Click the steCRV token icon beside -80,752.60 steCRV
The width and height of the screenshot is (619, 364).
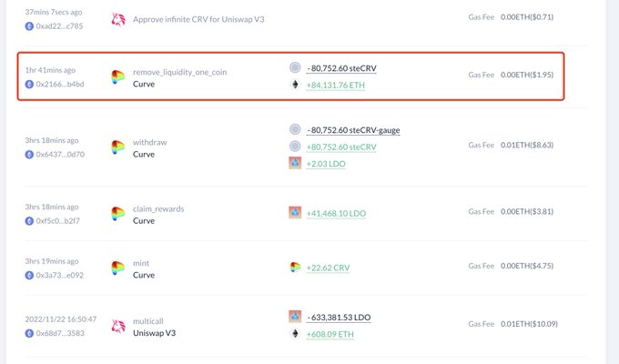[295, 68]
